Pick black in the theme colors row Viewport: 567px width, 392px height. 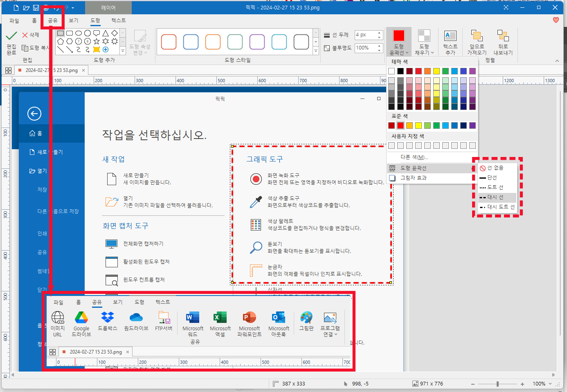point(400,71)
